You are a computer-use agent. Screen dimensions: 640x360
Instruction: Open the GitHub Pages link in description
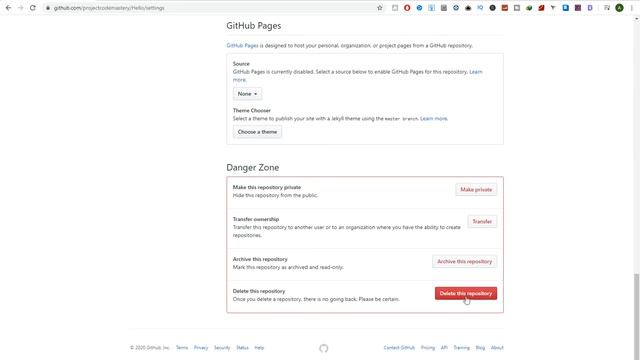(x=242, y=45)
